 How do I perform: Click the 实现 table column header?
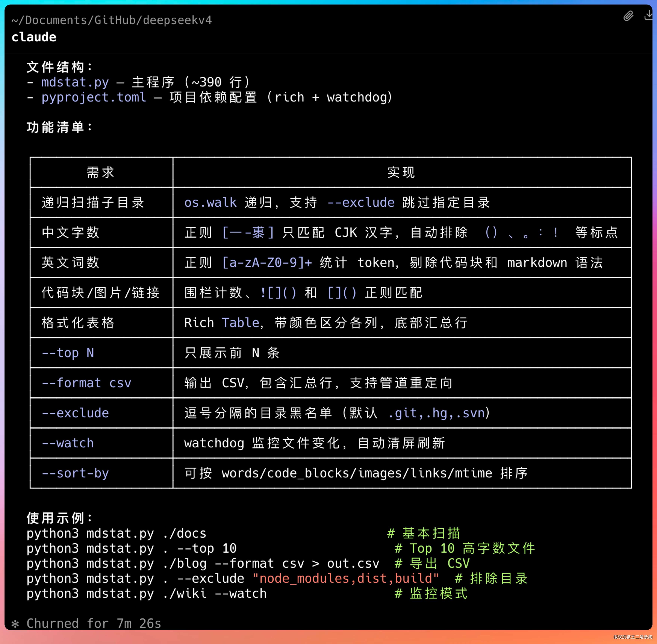click(x=401, y=173)
